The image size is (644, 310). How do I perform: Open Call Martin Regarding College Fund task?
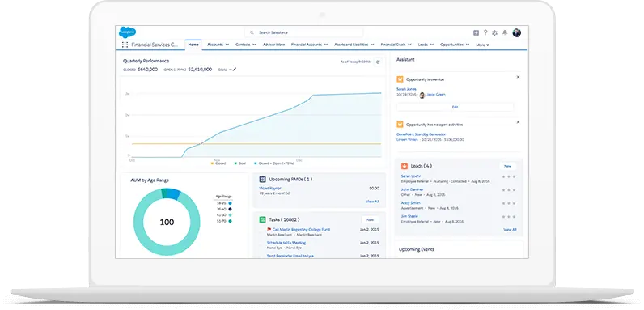301,229
